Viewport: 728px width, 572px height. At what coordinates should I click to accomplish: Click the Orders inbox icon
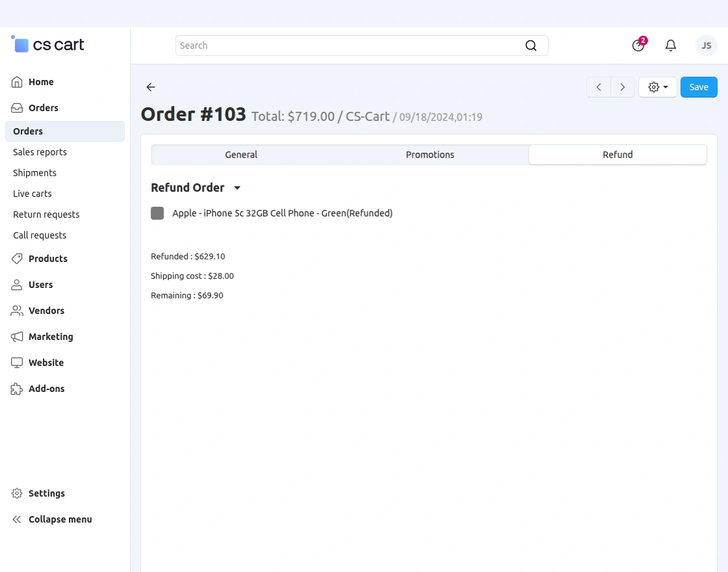click(x=17, y=108)
